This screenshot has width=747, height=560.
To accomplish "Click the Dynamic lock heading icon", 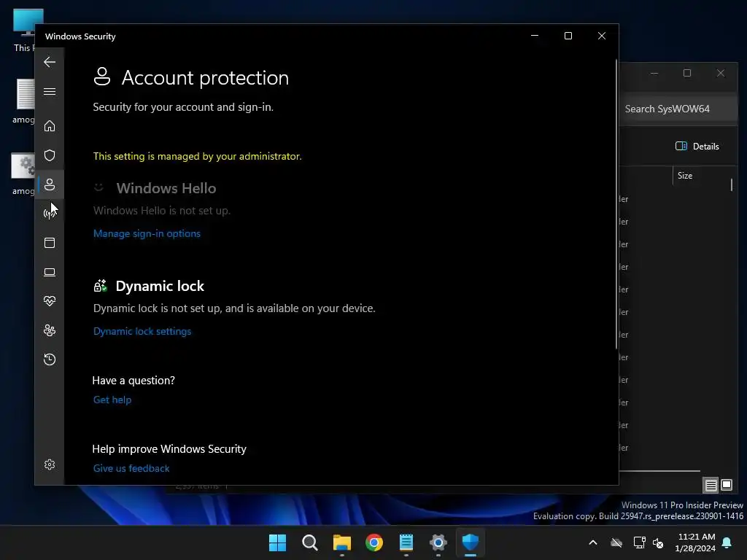I will 100,286.
